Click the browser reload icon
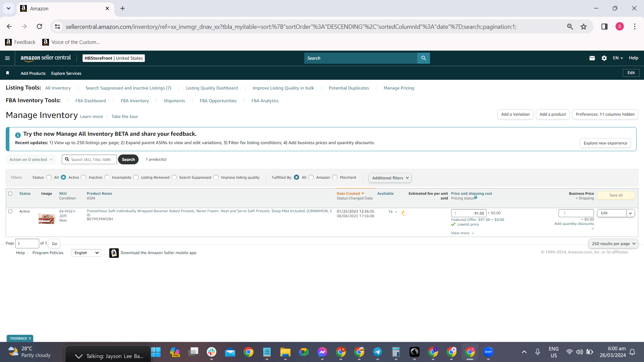Viewport: 644px width, 362px height. [x=39, y=26]
